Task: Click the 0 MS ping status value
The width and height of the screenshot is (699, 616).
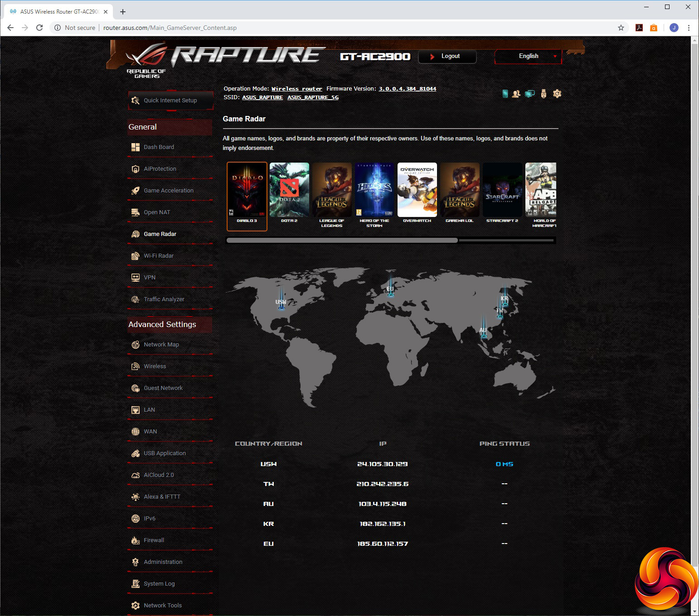Action: point(505,464)
